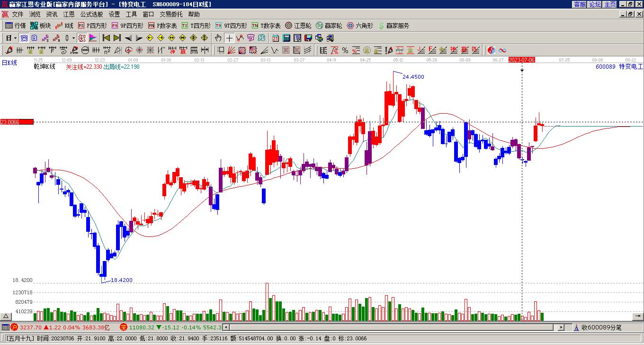The width and height of the screenshot is (644, 345).
Task: Click the percent sign tool icon
Action: click(345, 50)
